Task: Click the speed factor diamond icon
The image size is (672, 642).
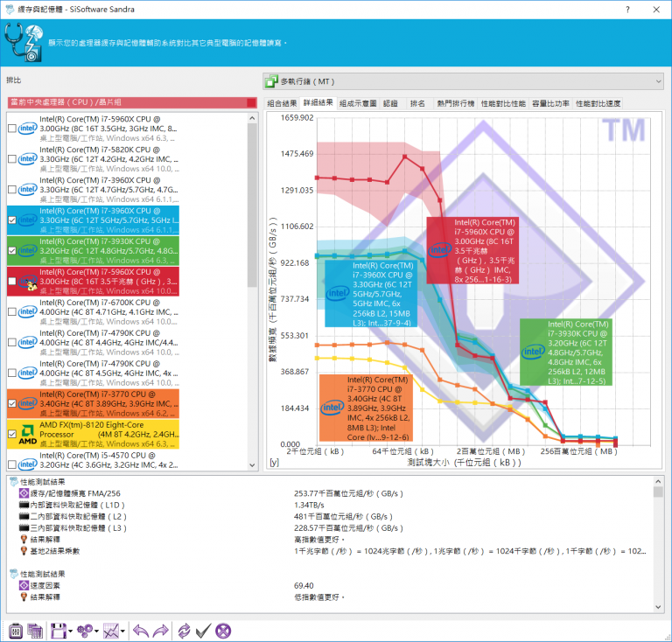Action: click(x=24, y=585)
